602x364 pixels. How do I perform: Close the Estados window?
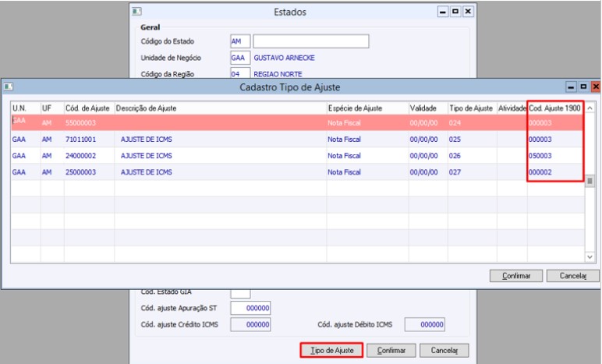pyautogui.click(x=468, y=12)
